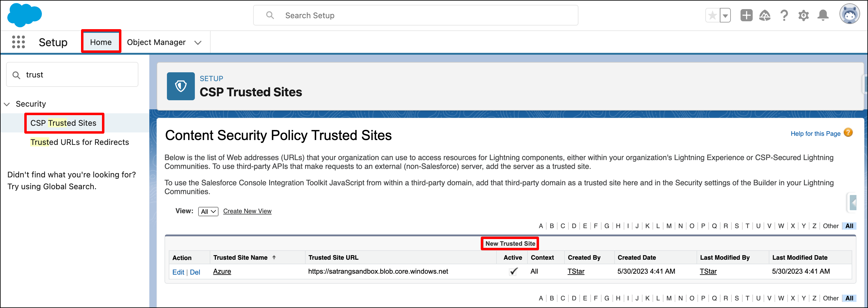Open the View 'All' dropdown
Viewport: 868px width, 308px height.
tap(208, 211)
